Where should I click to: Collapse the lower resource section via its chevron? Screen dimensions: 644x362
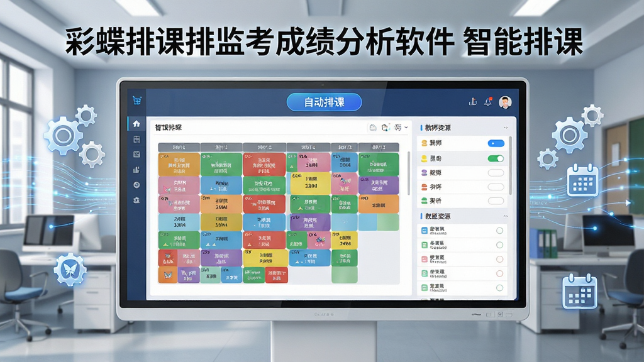pyautogui.click(x=506, y=216)
